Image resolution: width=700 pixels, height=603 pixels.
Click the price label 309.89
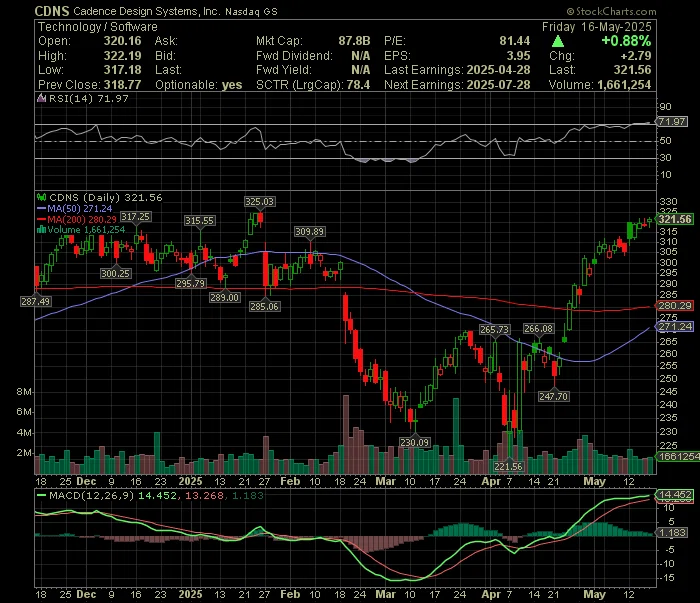pyautogui.click(x=309, y=232)
